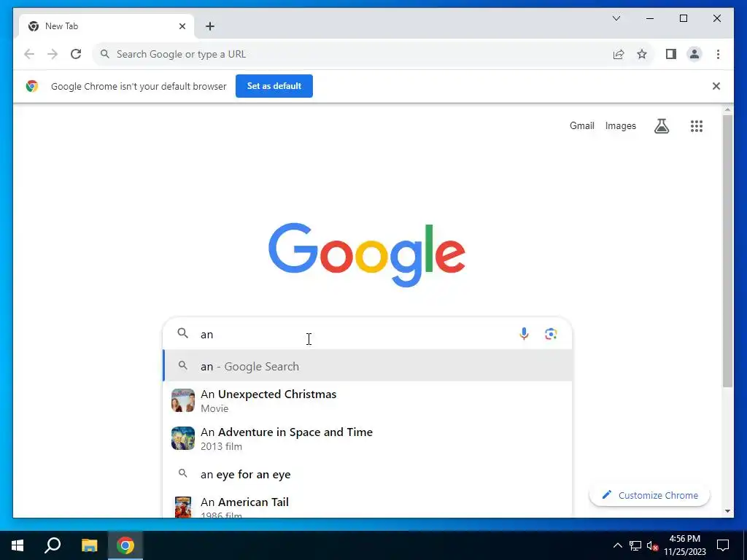Viewport: 747px width, 560px height.
Task: Open File Explorer from taskbar
Action: (89, 545)
